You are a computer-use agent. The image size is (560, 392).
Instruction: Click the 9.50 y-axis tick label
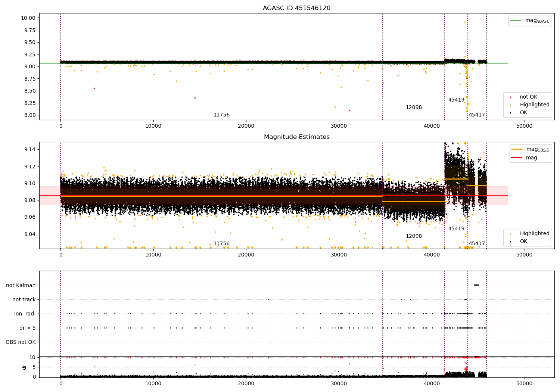29,43
